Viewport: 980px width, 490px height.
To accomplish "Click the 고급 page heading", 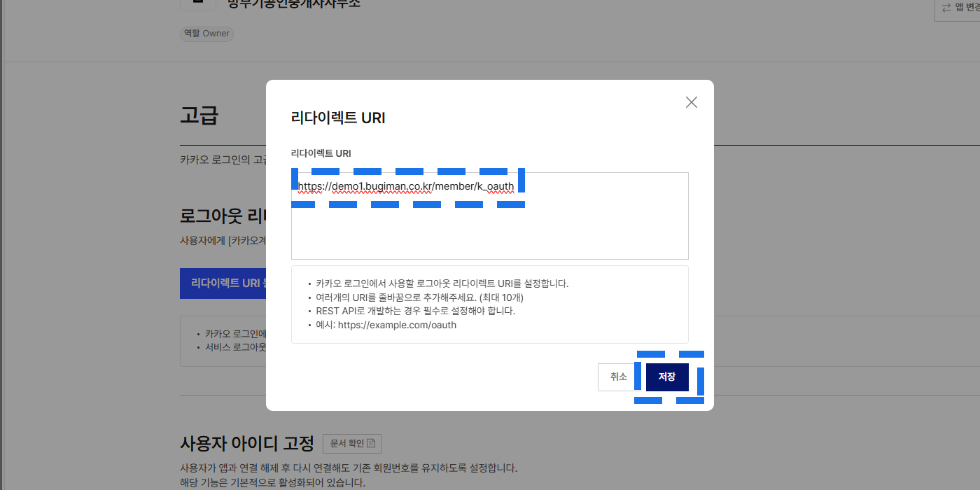I will [x=199, y=115].
